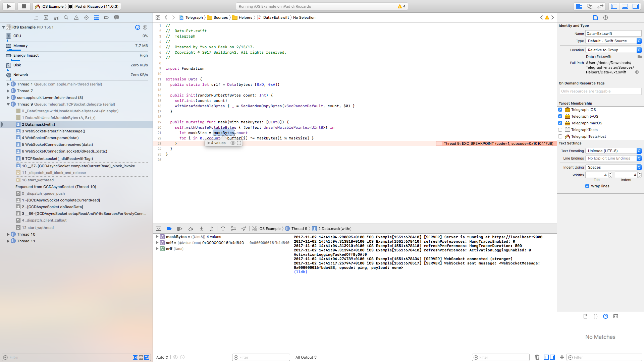Toggle the Wrap lines checkbox
This screenshot has height=362, width=644.
pos(587,186)
